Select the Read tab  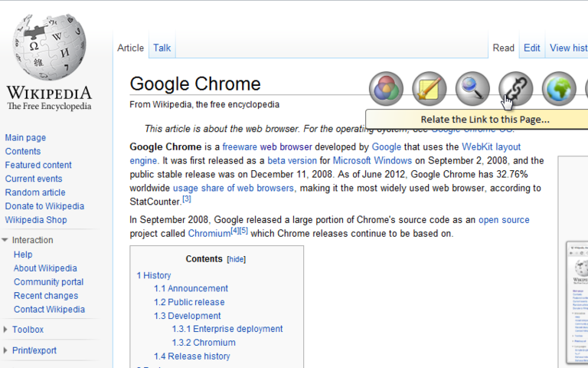coord(503,48)
